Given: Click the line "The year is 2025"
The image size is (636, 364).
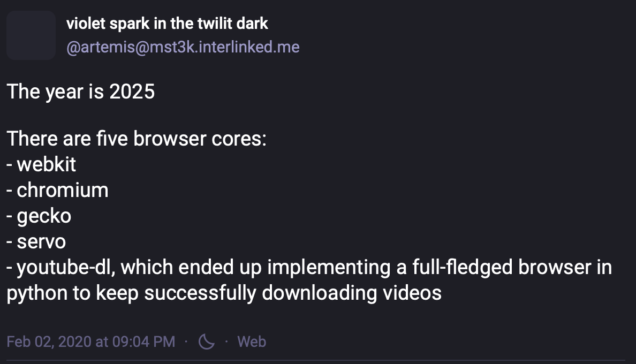Looking at the screenshot, I should pos(81,92).
